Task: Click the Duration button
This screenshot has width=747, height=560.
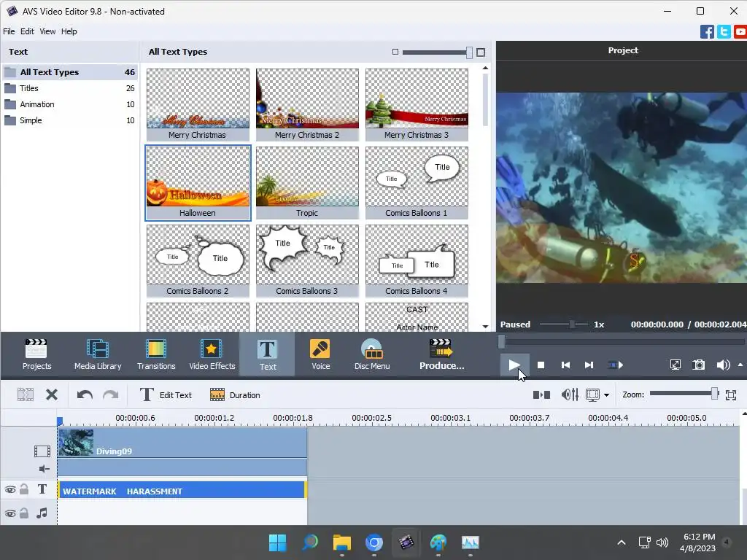Action: (x=235, y=394)
